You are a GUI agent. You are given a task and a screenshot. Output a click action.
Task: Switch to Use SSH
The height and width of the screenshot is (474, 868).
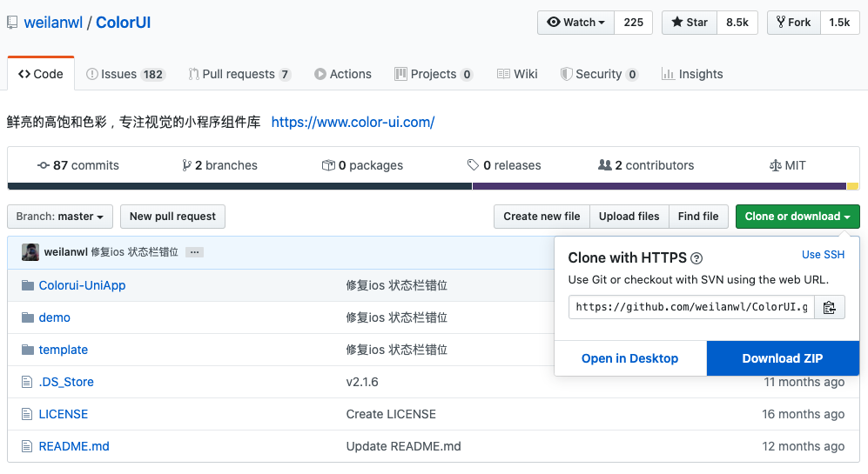click(823, 255)
